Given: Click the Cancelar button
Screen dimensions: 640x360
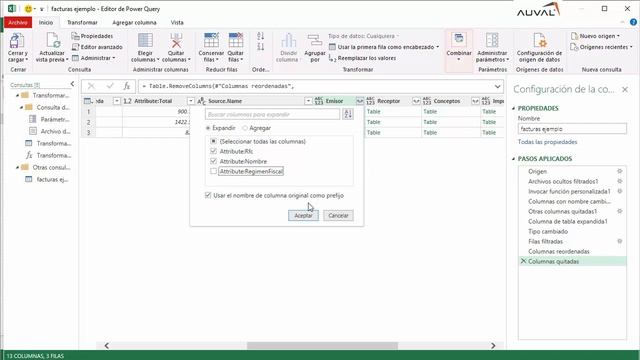Looking at the screenshot, I should click(338, 216).
